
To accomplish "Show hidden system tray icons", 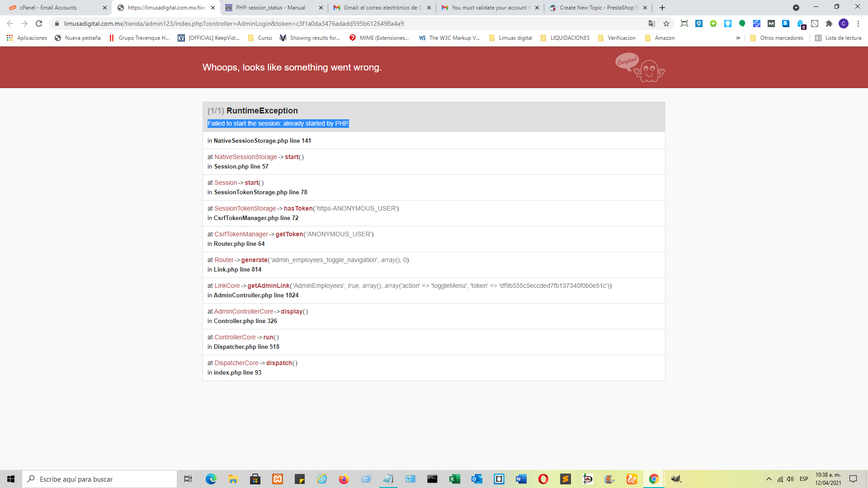I will 769,479.
